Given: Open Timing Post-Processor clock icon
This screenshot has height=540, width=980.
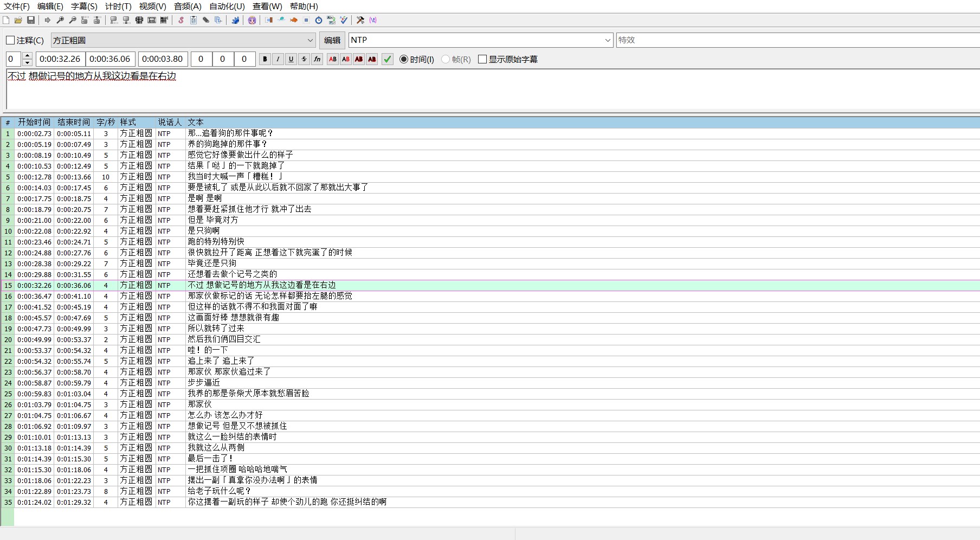Looking at the screenshot, I should [319, 20].
